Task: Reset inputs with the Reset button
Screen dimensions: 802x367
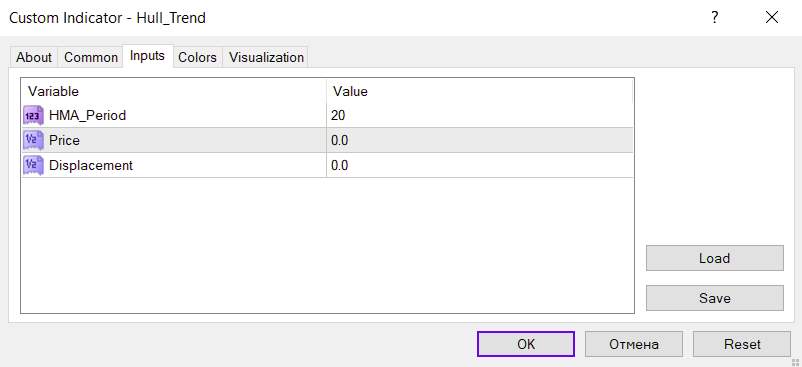Action: [x=742, y=344]
